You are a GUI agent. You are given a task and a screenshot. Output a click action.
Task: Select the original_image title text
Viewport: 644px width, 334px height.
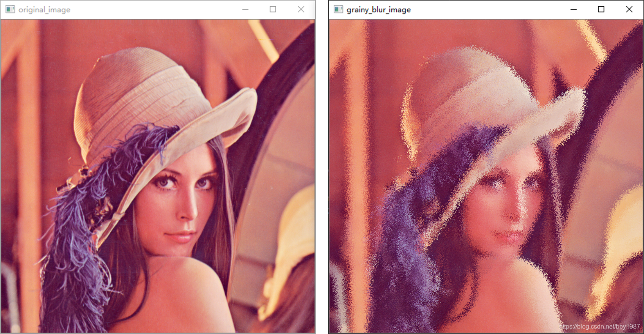pyautogui.click(x=44, y=10)
